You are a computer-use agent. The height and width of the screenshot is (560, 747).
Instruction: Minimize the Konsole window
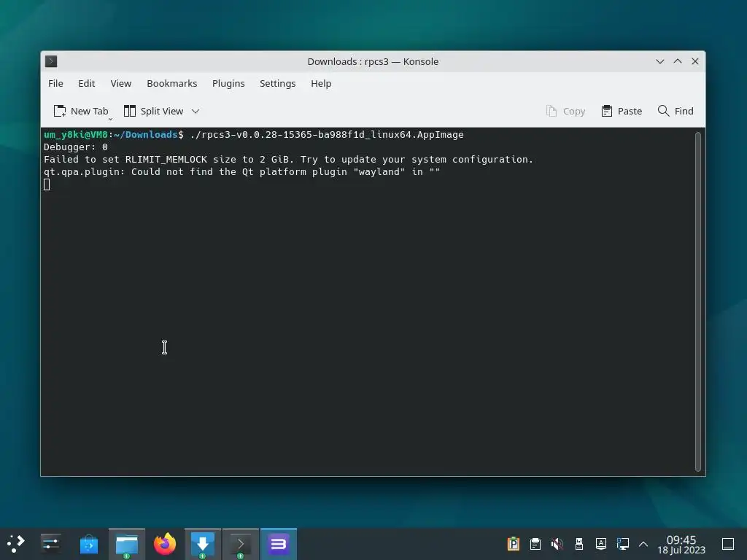659,61
